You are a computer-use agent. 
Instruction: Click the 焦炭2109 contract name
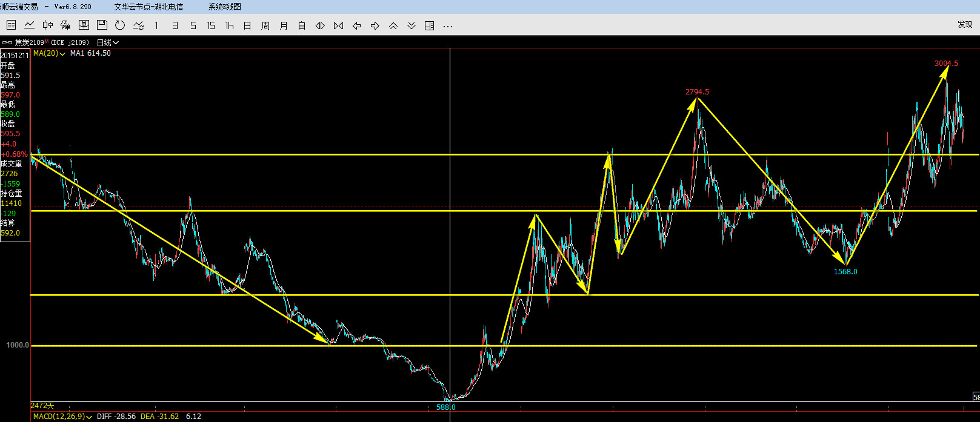[x=30, y=43]
